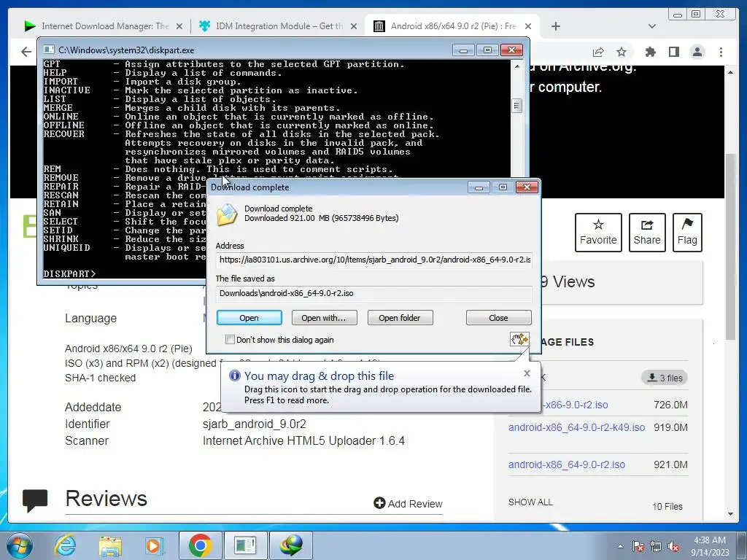
Task: Toggle Chrome side panel icon
Action: click(x=673, y=52)
